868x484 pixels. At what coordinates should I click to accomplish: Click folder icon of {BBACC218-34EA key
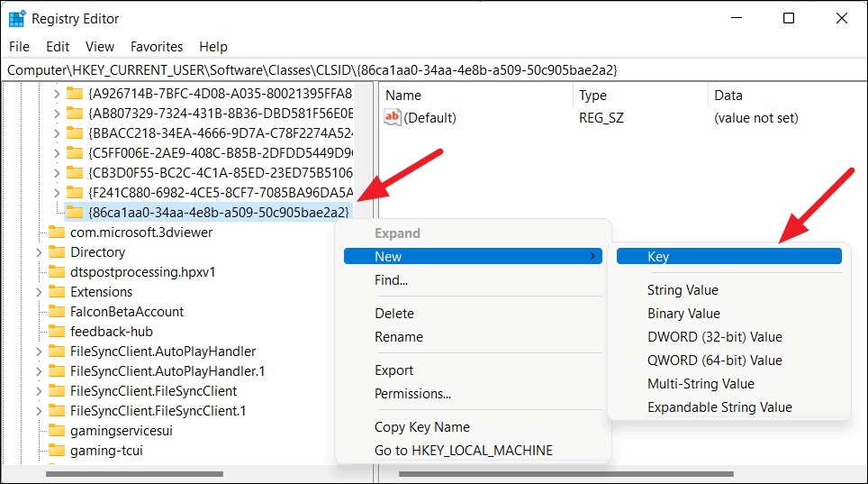[x=75, y=133]
